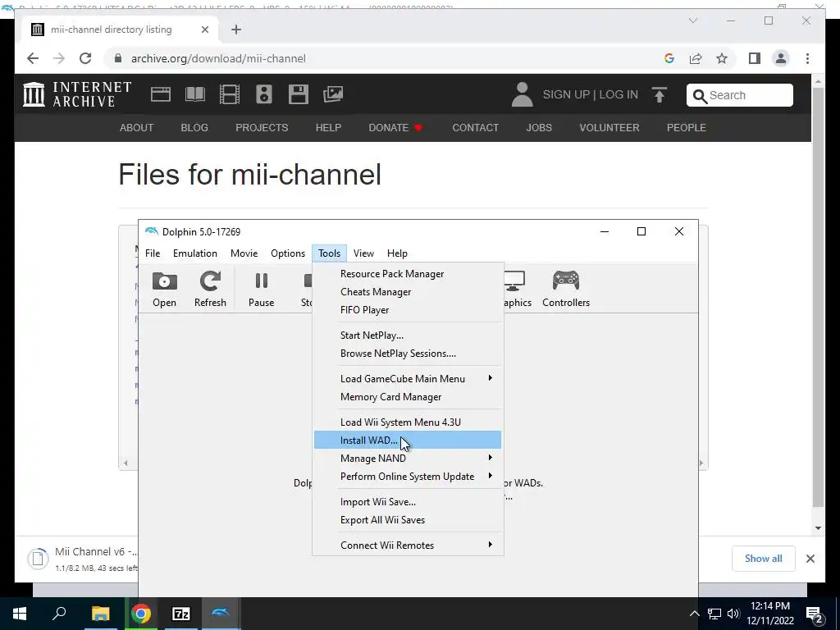Click the Chrome back arrow
Screen dimensions: 840x630
pyautogui.click(x=33, y=58)
